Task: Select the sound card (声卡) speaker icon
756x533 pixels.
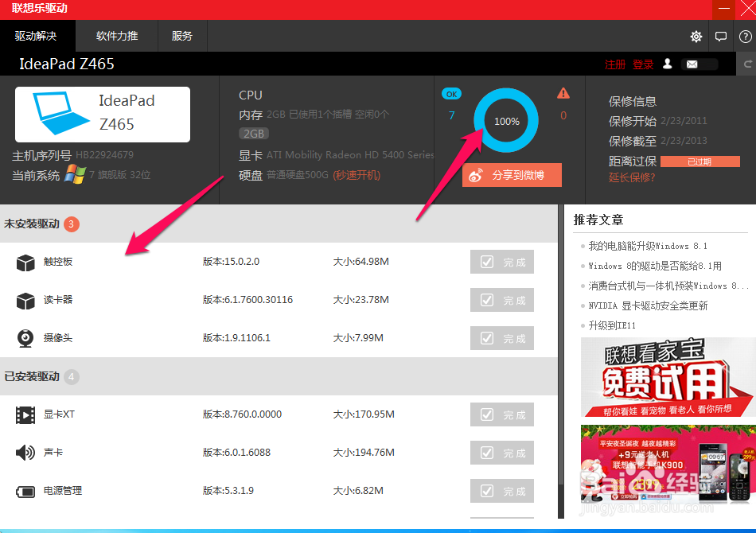Action: [x=25, y=452]
